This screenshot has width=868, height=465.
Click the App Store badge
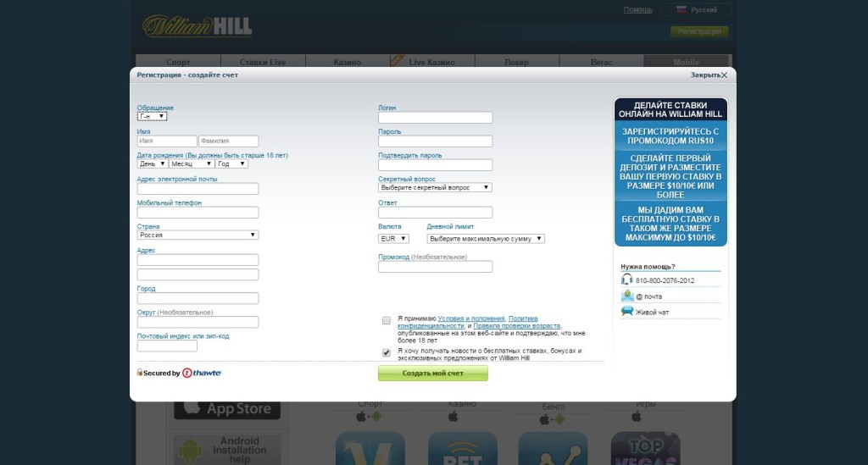(227, 410)
